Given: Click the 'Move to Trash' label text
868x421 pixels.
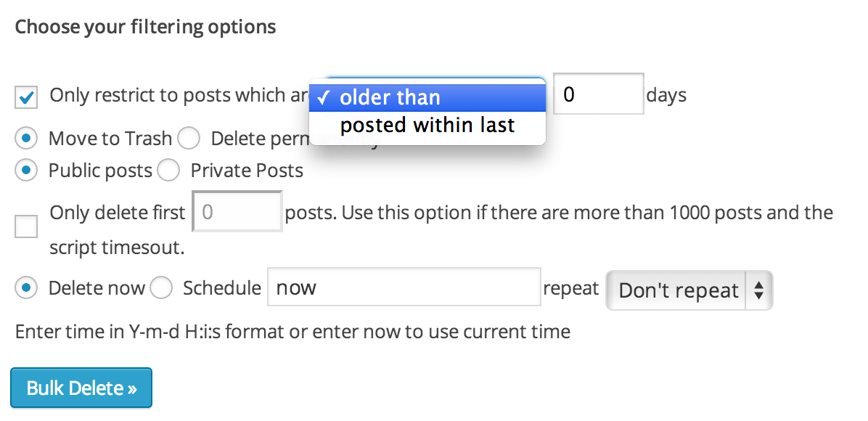Looking at the screenshot, I should click(x=110, y=138).
